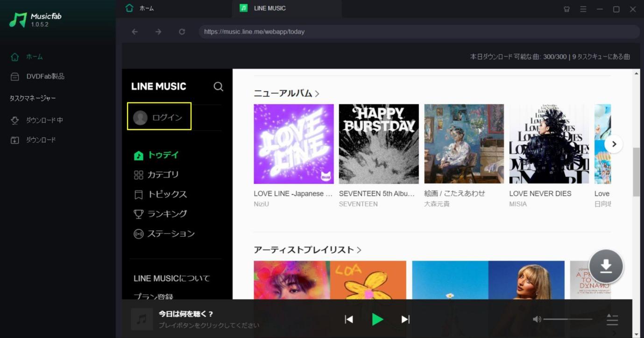
Task: Click scrollbar down arrow
Action: (636, 333)
